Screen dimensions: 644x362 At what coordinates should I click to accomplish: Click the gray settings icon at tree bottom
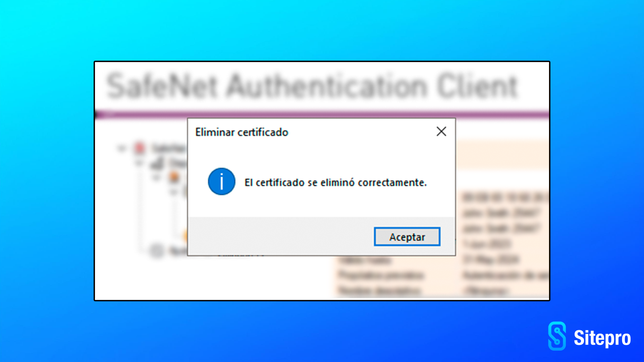click(x=156, y=251)
